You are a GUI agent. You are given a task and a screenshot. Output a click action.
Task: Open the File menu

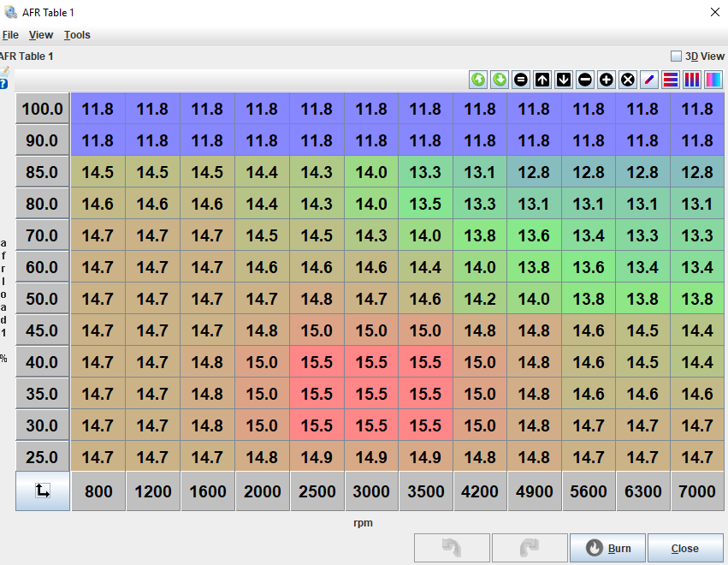(x=10, y=35)
